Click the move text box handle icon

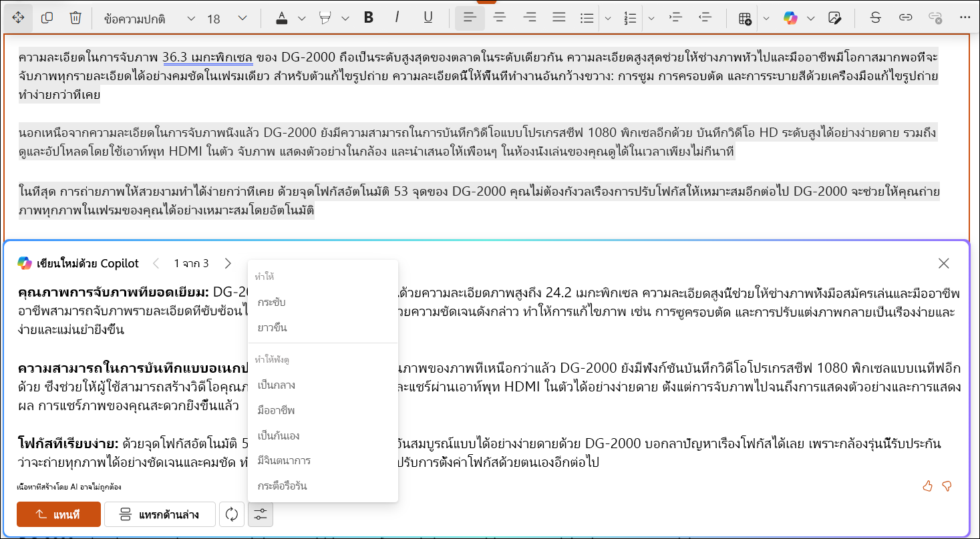[x=18, y=18]
